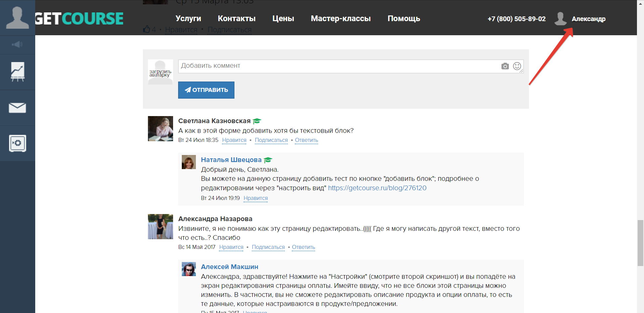Like Светлана Казновская's comment
The width and height of the screenshot is (644, 313).
(234, 140)
